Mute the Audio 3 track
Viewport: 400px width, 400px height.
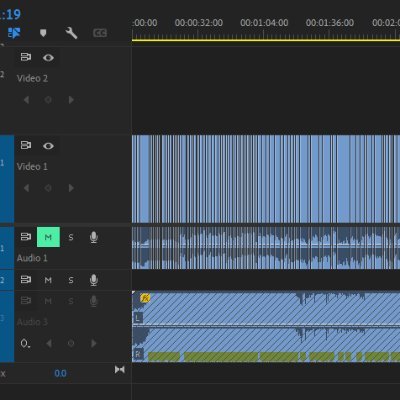pos(48,301)
